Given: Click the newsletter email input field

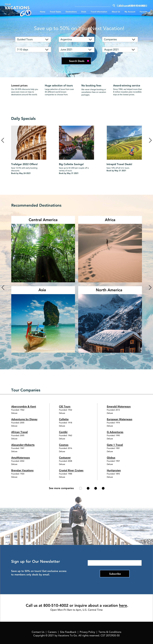Looking at the screenshot, I should 115,563.
